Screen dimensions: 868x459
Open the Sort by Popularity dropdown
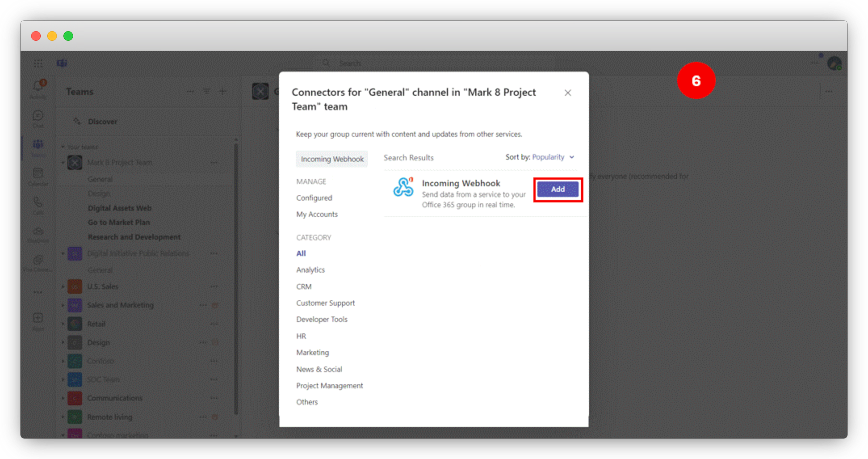coord(553,157)
